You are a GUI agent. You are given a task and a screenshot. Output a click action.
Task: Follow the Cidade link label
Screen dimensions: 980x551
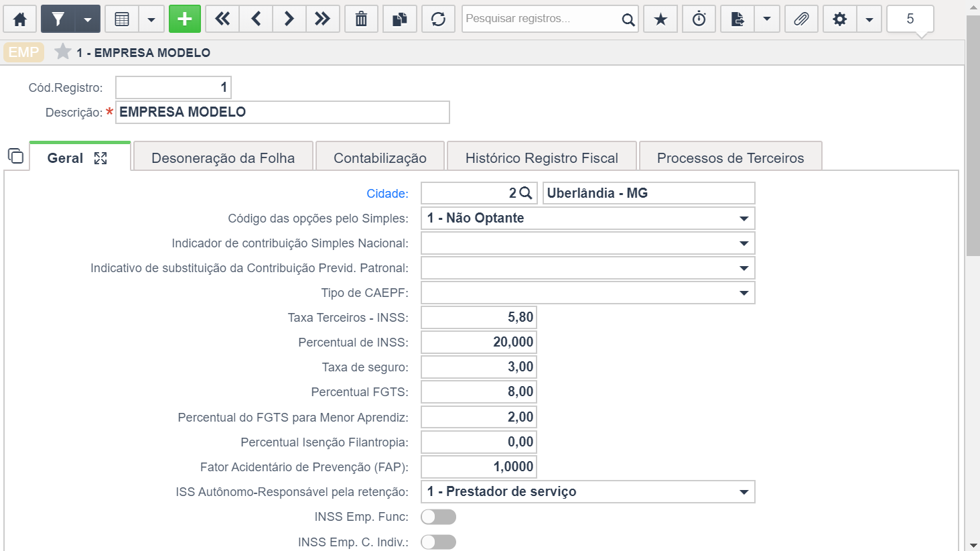[387, 194]
